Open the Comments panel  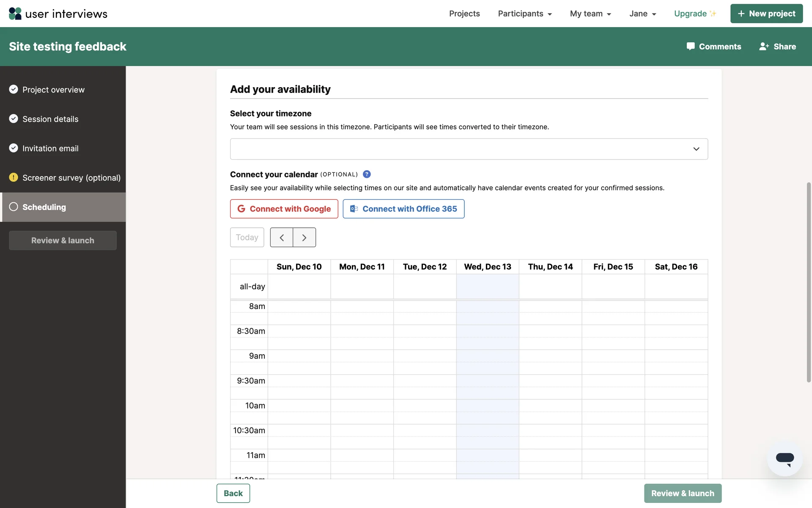tap(713, 47)
